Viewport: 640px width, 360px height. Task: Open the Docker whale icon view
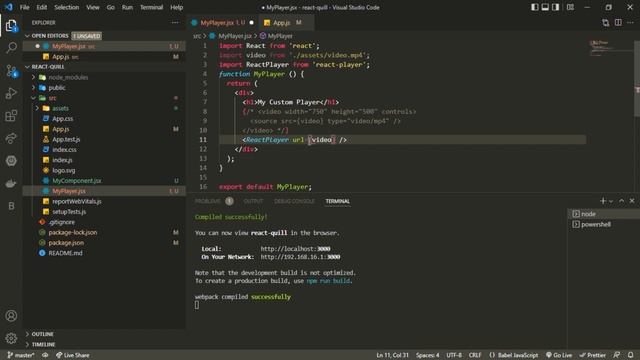[x=11, y=183]
